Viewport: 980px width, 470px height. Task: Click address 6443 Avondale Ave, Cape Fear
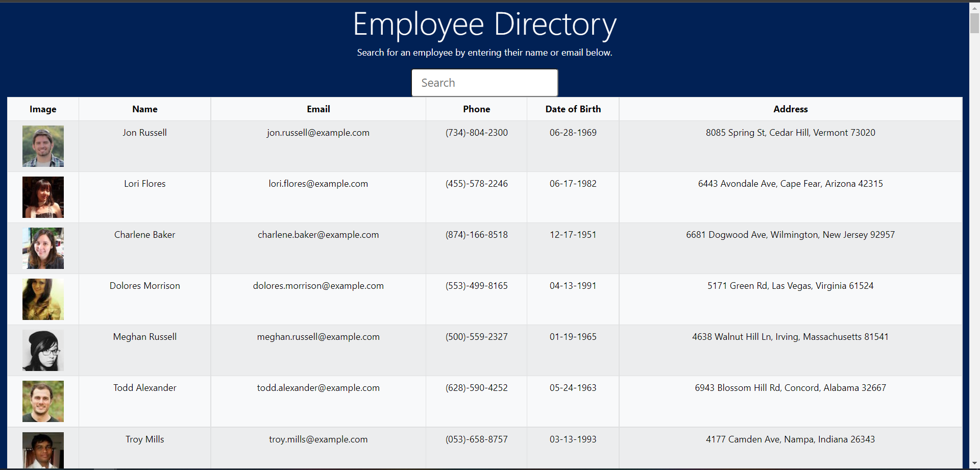791,184
